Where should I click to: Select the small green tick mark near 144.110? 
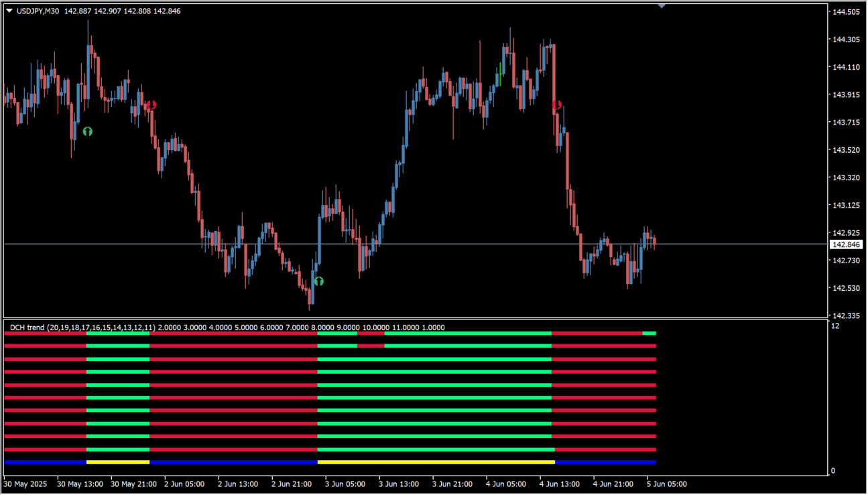click(x=500, y=70)
